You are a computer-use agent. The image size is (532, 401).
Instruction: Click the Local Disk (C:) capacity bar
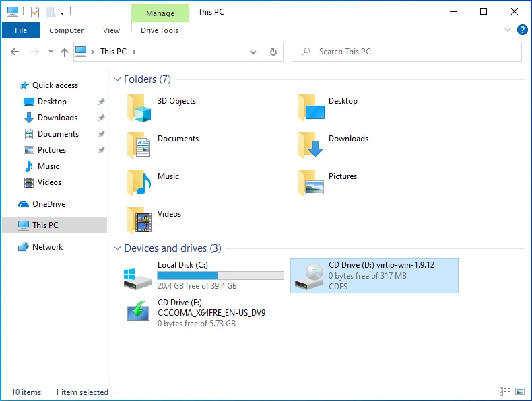220,276
